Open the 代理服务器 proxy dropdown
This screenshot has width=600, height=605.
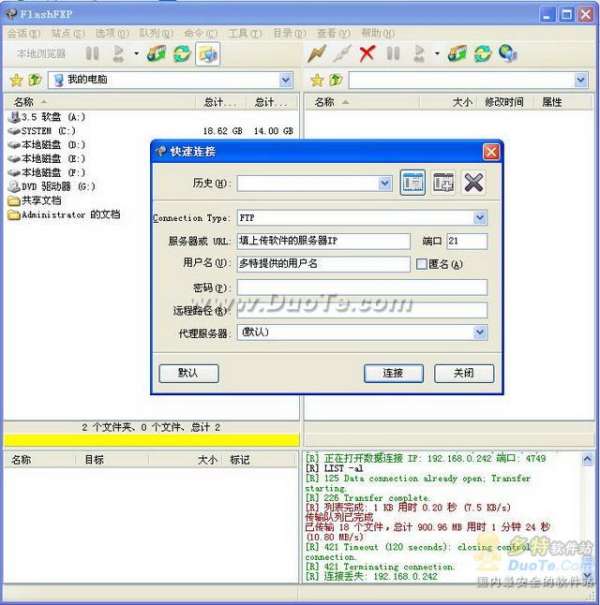(x=480, y=332)
